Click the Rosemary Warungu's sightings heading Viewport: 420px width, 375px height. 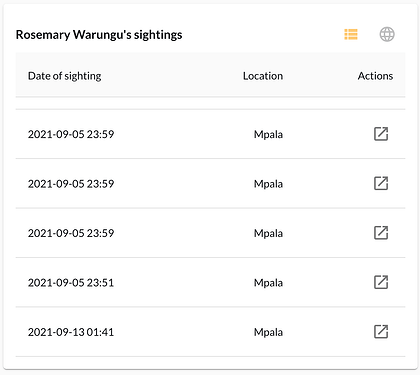tap(99, 35)
